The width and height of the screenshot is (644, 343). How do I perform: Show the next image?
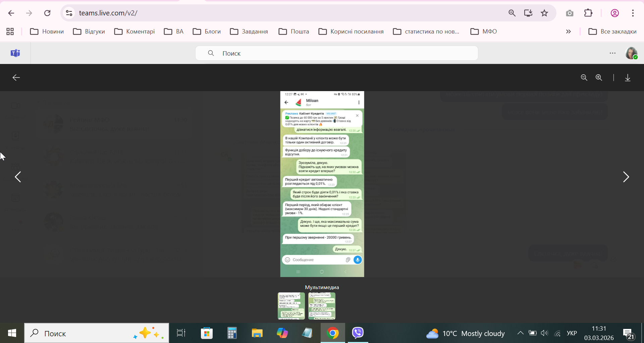click(626, 177)
